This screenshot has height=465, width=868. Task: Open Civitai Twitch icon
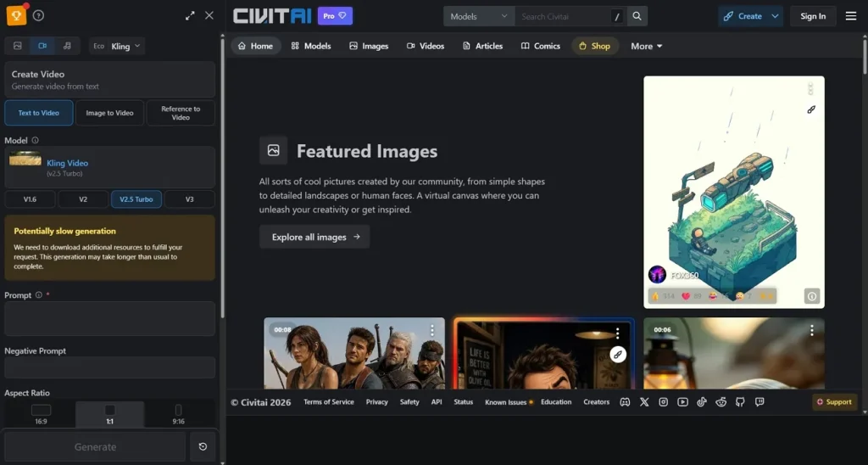(x=759, y=402)
